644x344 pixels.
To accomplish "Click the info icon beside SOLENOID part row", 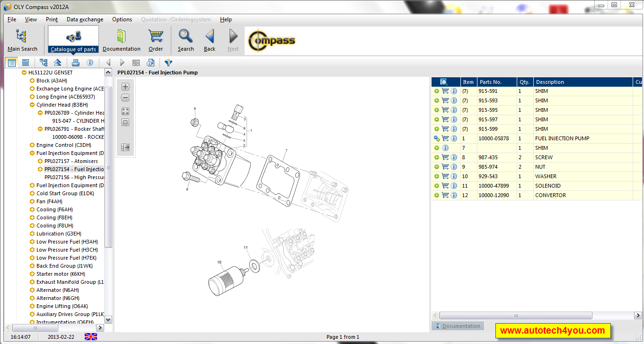I will tap(454, 185).
